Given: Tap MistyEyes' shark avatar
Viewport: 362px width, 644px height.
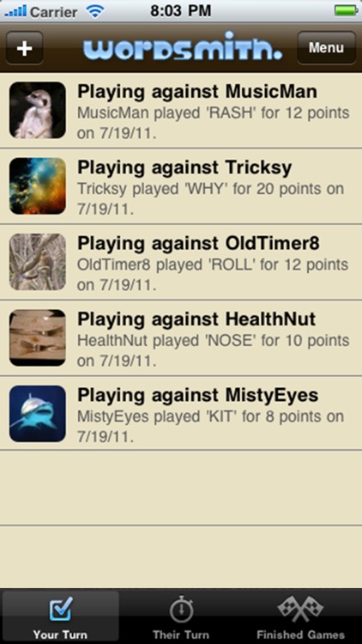Looking at the screenshot, I should [x=38, y=414].
